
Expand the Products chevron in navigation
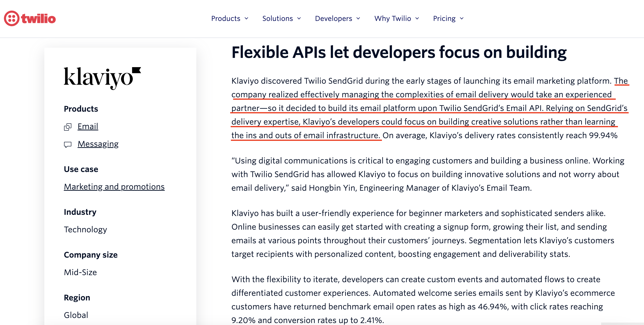[246, 18]
